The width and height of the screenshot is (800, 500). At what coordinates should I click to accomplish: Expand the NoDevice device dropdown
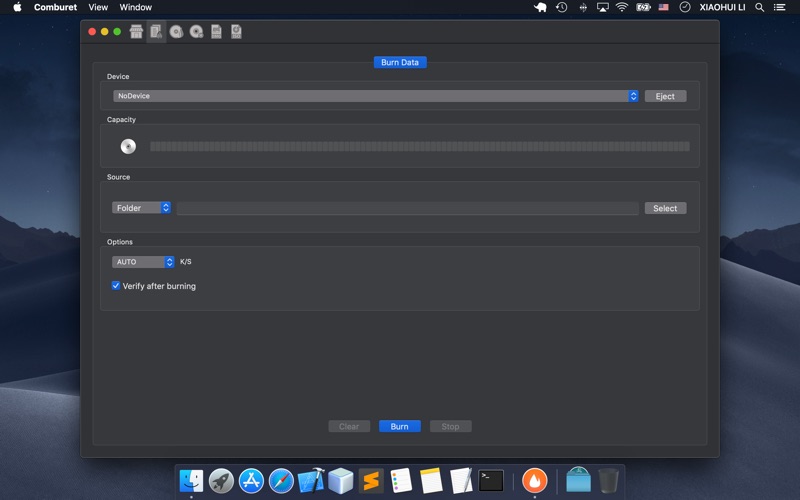376,96
